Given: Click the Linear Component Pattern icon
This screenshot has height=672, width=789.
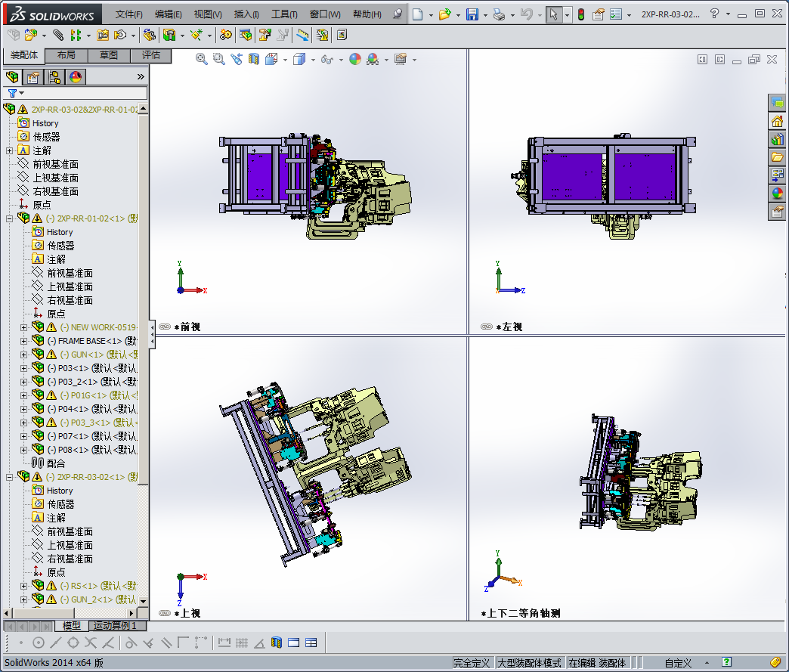Looking at the screenshot, I should tap(76, 35).
